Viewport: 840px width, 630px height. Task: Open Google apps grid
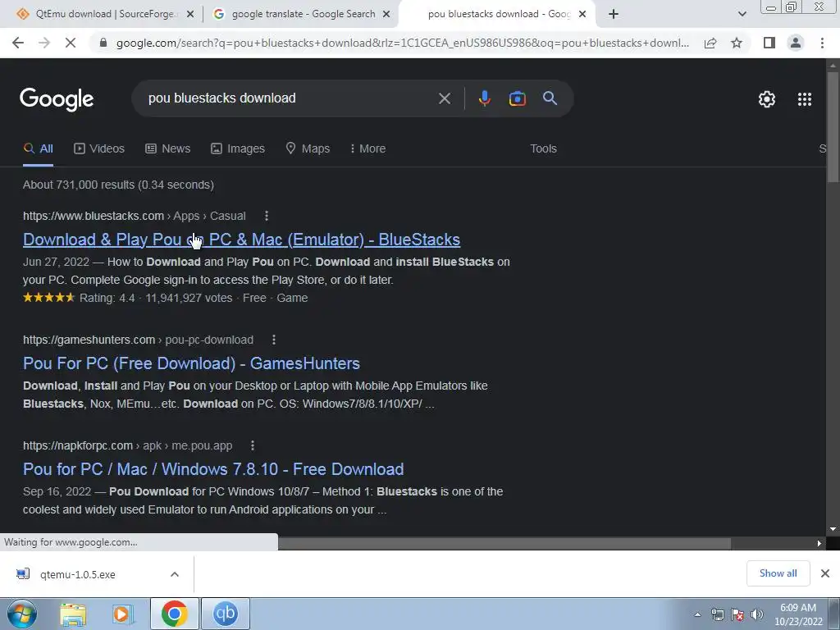pos(805,99)
